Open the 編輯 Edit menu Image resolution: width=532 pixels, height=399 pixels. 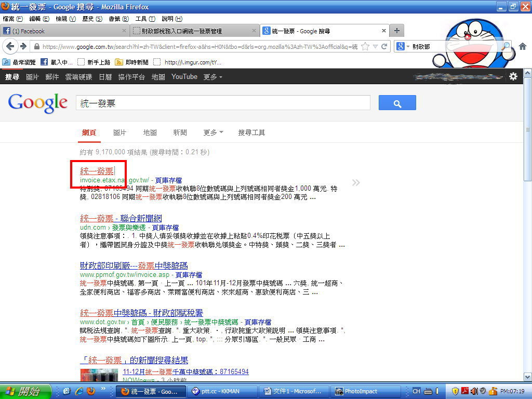(39, 19)
